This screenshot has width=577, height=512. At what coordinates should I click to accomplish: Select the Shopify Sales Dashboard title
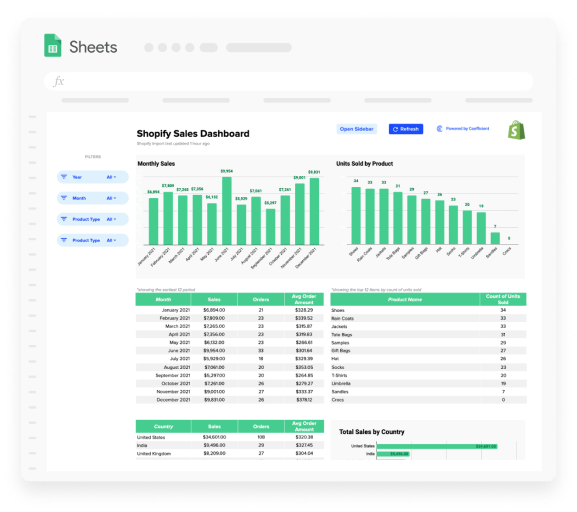click(x=193, y=134)
